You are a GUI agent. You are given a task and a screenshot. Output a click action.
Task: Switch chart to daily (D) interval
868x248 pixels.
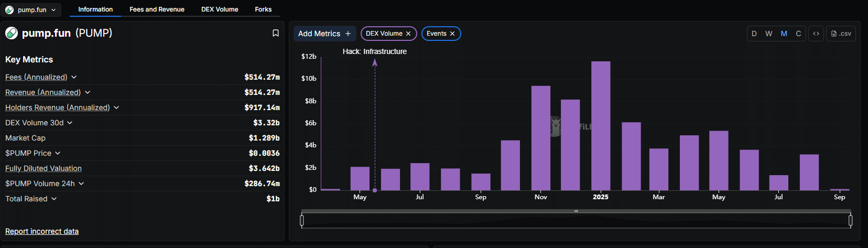point(754,34)
